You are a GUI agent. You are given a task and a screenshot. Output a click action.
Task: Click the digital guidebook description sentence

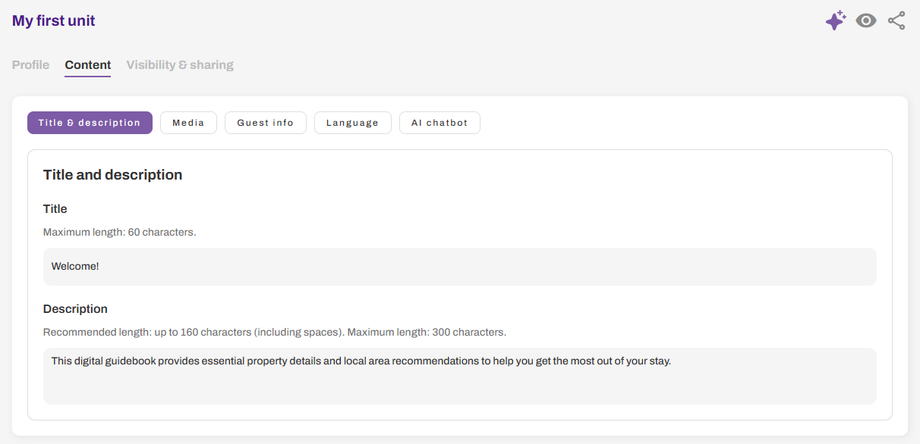tap(360, 361)
